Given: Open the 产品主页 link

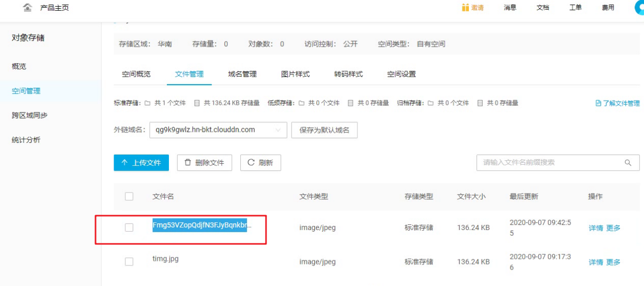Looking at the screenshot, I should [54, 8].
